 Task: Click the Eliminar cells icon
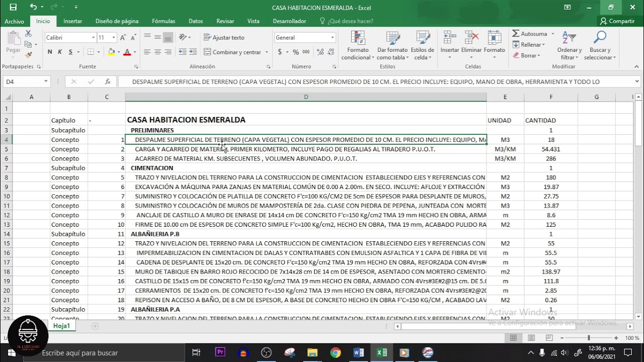pyautogui.click(x=471, y=38)
